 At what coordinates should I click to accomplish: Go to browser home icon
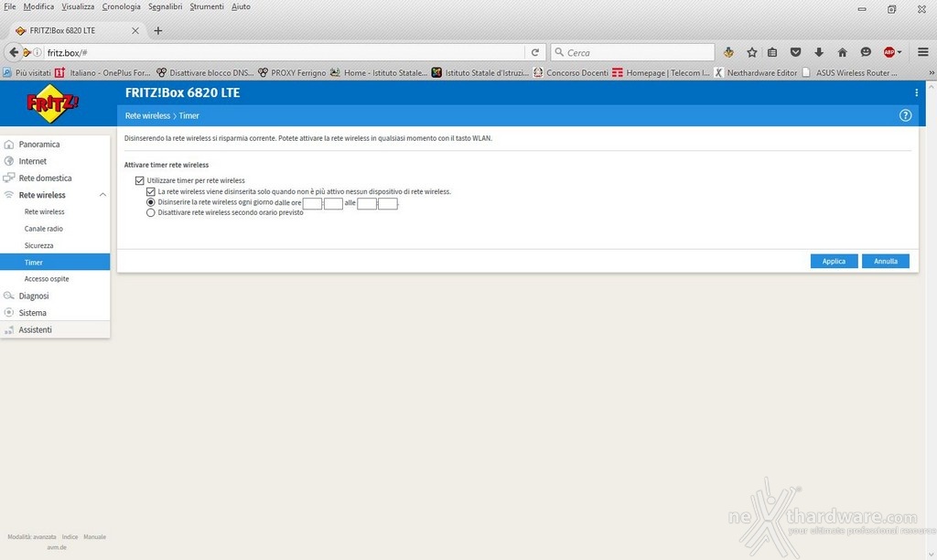(842, 52)
